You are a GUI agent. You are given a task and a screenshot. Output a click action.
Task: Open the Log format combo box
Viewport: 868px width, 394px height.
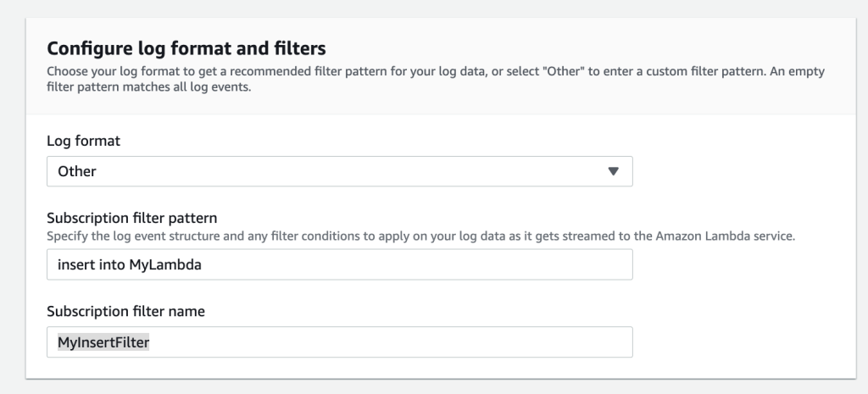pyautogui.click(x=339, y=171)
